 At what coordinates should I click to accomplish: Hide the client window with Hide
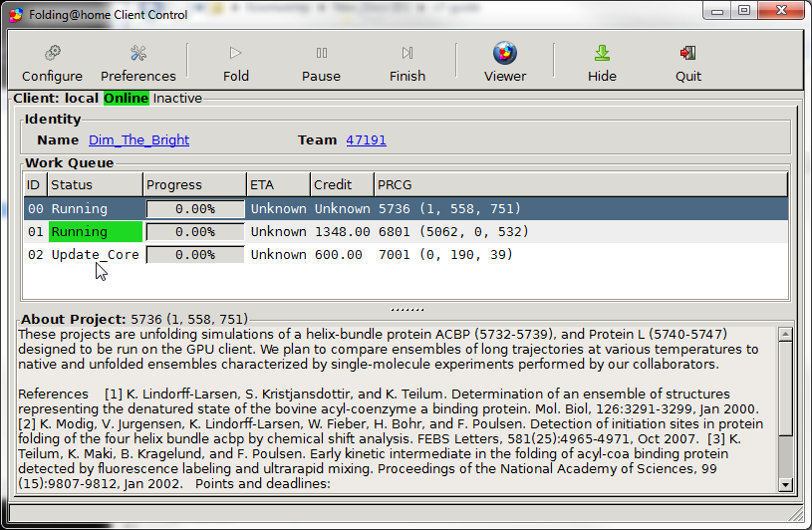(602, 63)
